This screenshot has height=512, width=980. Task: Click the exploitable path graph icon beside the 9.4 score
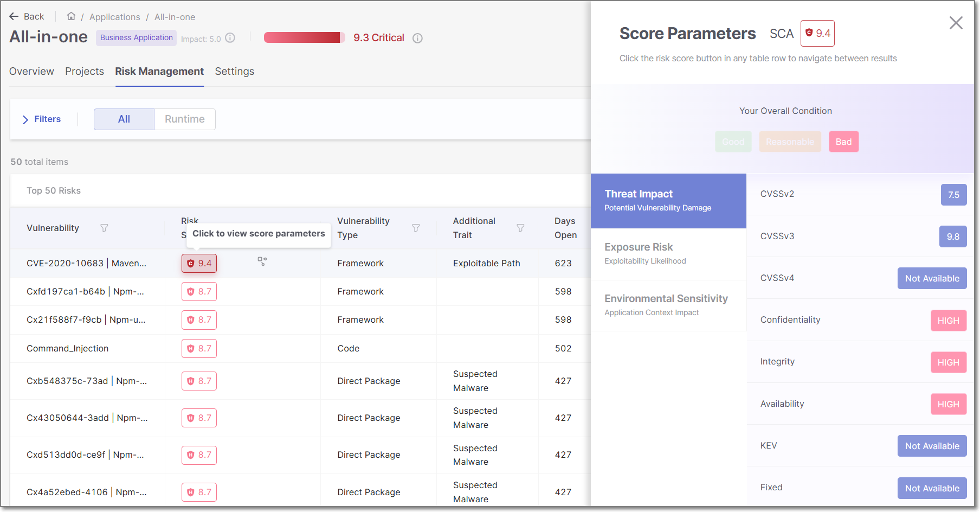click(x=262, y=262)
